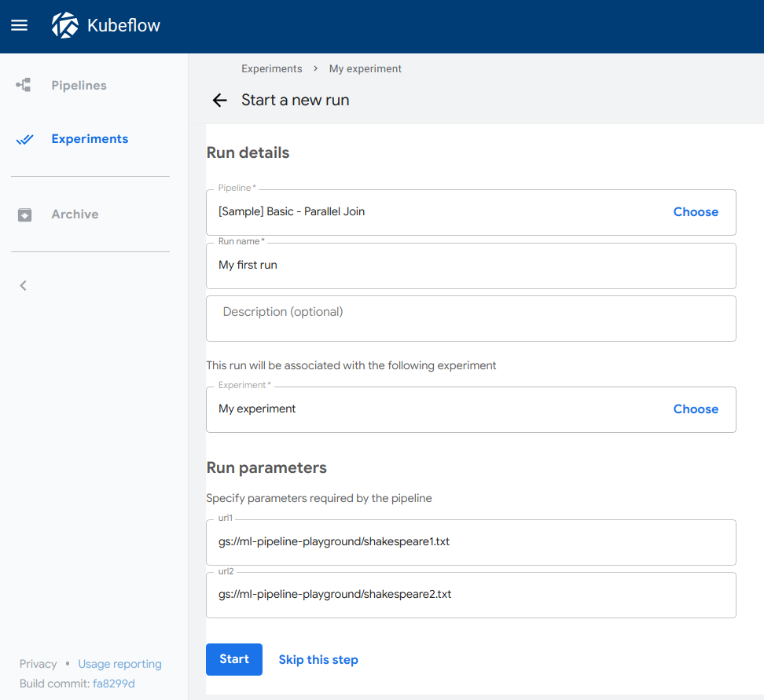The height and width of the screenshot is (700, 764).
Task: Click the Kubeflow logo icon
Action: (64, 25)
